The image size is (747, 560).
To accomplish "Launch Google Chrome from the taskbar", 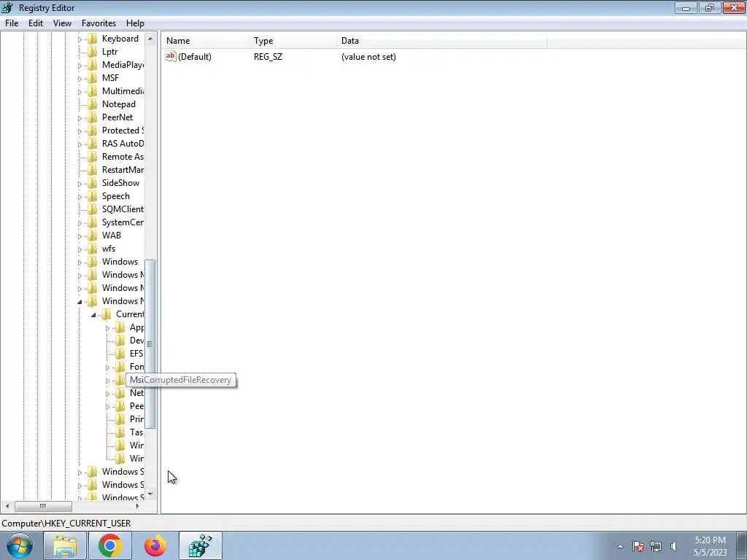I will click(110, 545).
